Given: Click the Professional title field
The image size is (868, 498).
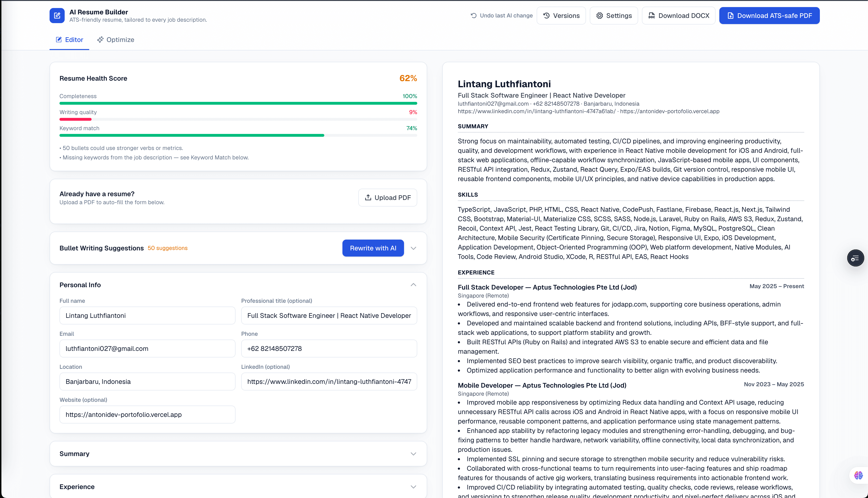Looking at the screenshot, I should [329, 315].
